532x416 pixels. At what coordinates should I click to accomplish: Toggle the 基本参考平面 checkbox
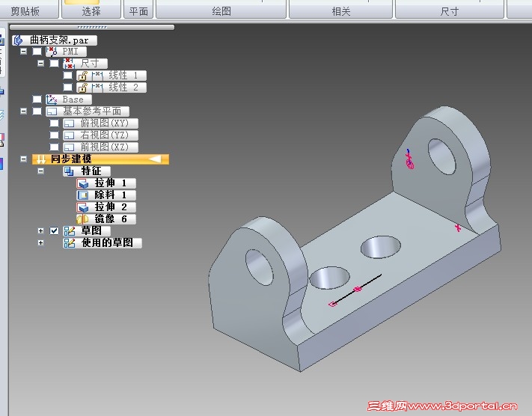pyautogui.click(x=37, y=111)
